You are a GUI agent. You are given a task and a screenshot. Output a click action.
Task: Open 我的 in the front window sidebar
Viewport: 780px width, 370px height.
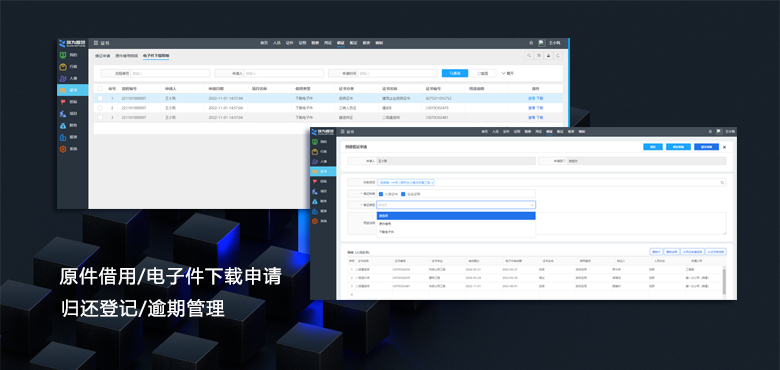pyautogui.click(x=323, y=142)
